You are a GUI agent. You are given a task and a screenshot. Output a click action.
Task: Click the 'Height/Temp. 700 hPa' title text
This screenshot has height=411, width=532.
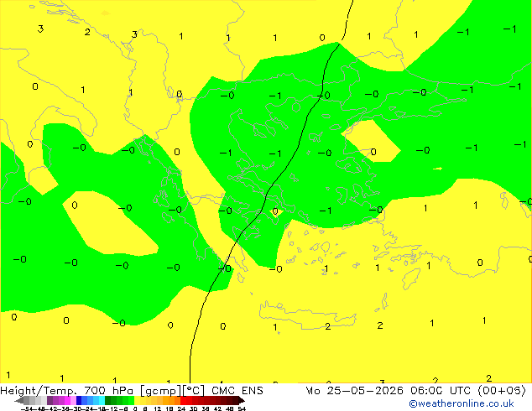(x=67, y=390)
